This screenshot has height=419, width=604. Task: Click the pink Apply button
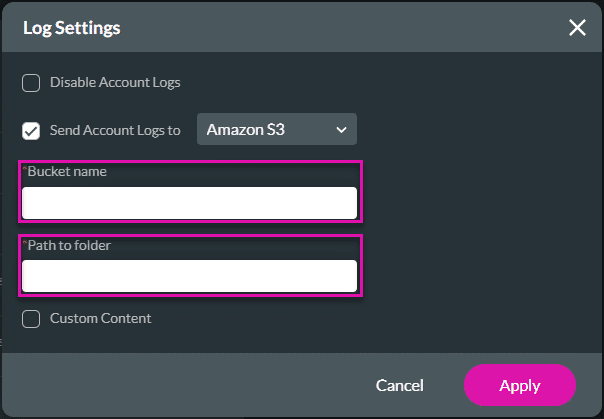tap(519, 385)
